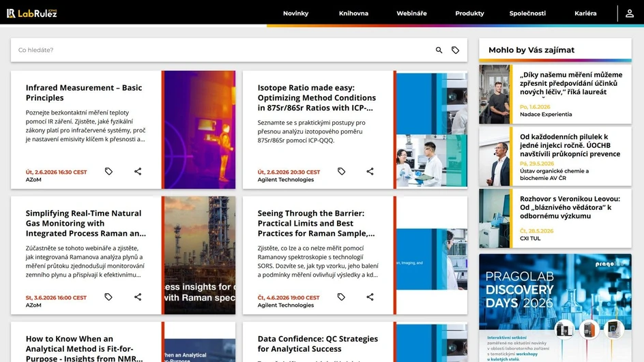
Task: Click 'Agilent Technologies' under Isotope Ratio card
Action: tap(285, 180)
